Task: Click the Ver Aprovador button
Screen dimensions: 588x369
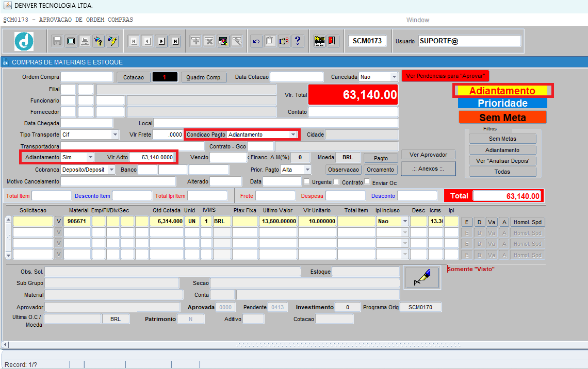Action: [x=428, y=155]
